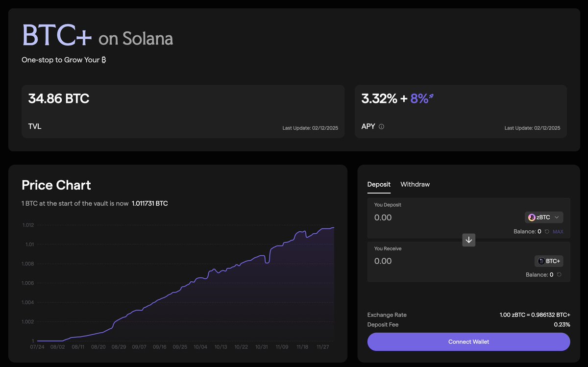Viewport: 588px width, 367px height.
Task: Click the 1.006 y-axis label
Action: [x=28, y=283]
